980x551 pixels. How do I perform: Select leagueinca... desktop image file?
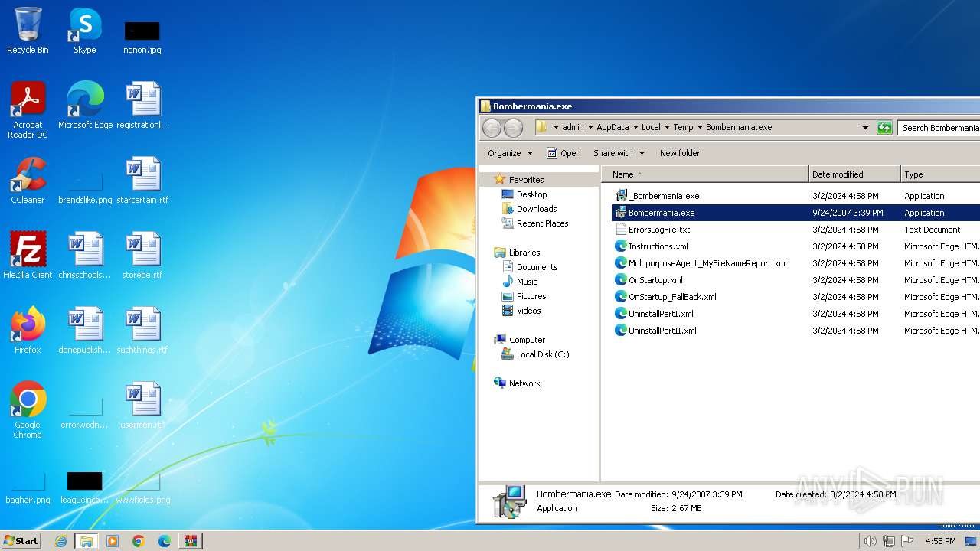click(85, 488)
